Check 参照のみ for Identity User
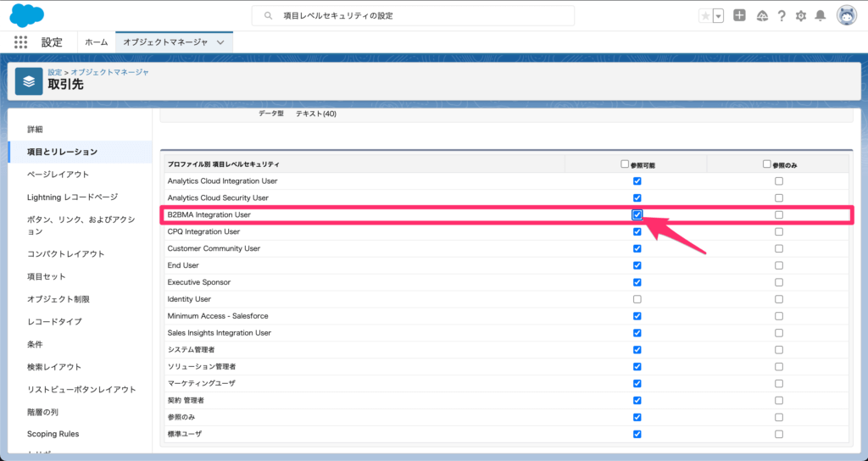Screen dimensions: 868x461 (779, 299)
